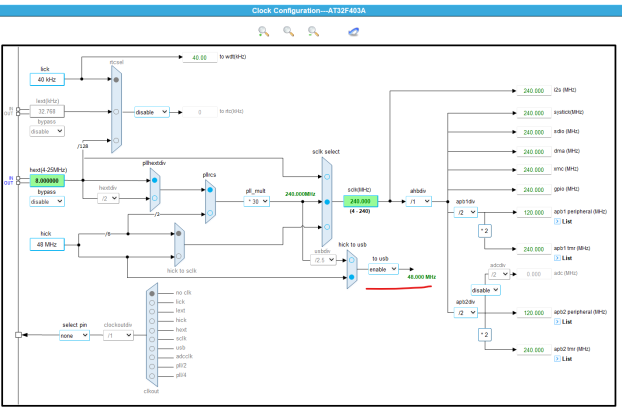Click the blue eraser reset icon
The image size is (622, 408).
(x=354, y=31)
